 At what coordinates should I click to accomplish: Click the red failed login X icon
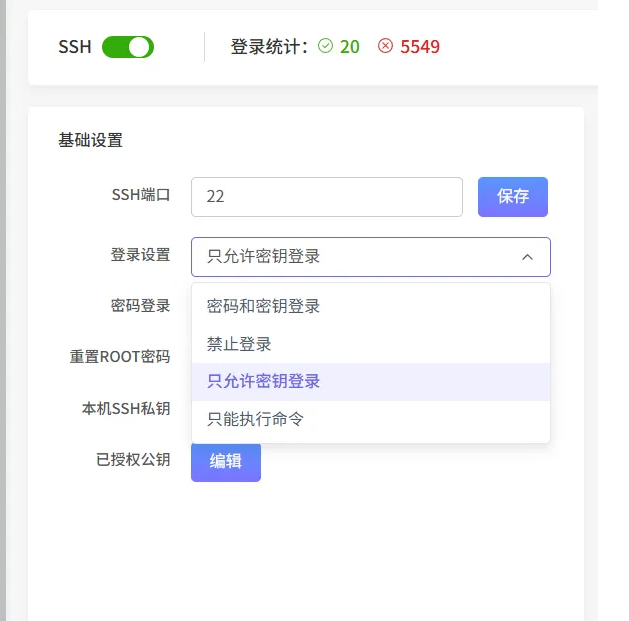tap(385, 46)
